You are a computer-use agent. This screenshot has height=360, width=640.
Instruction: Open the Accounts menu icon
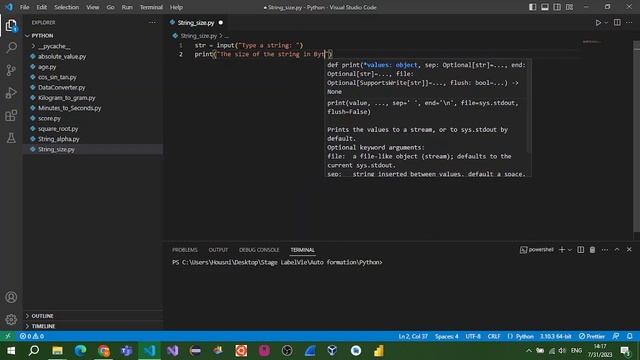11,297
